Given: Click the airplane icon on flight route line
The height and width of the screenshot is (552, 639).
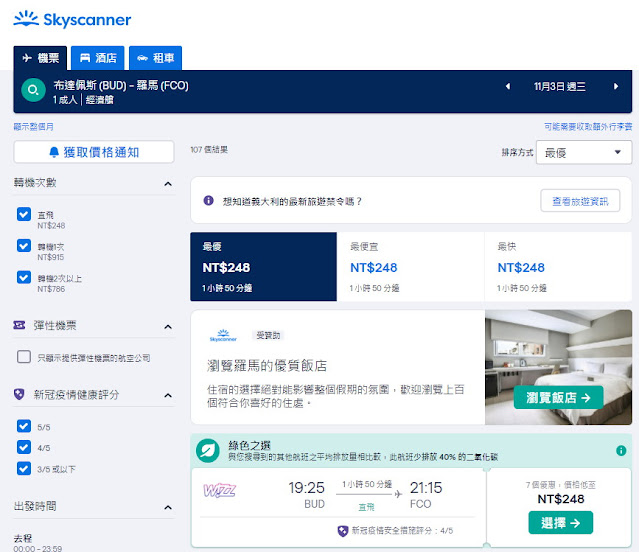Looking at the screenshot, I should (398, 494).
